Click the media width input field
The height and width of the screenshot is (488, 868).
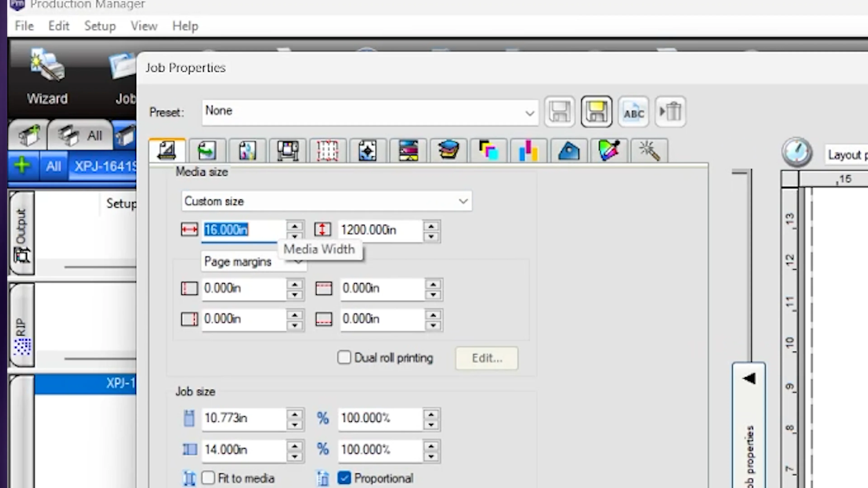coord(243,230)
